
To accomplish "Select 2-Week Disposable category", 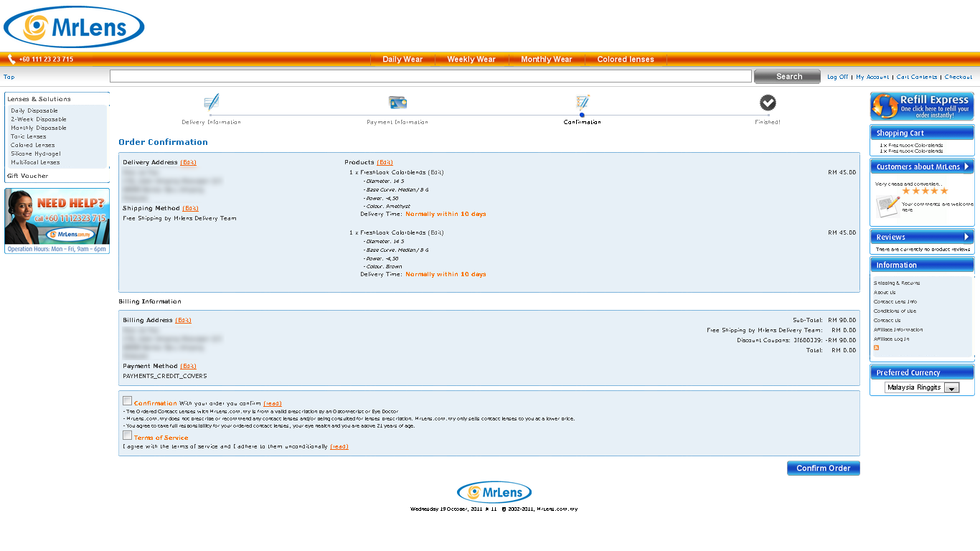I will [39, 120].
